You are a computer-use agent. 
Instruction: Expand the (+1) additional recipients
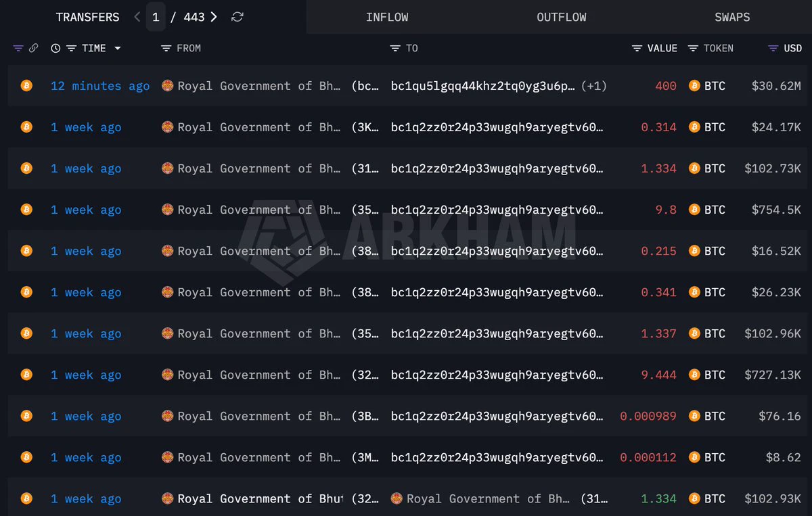click(594, 86)
